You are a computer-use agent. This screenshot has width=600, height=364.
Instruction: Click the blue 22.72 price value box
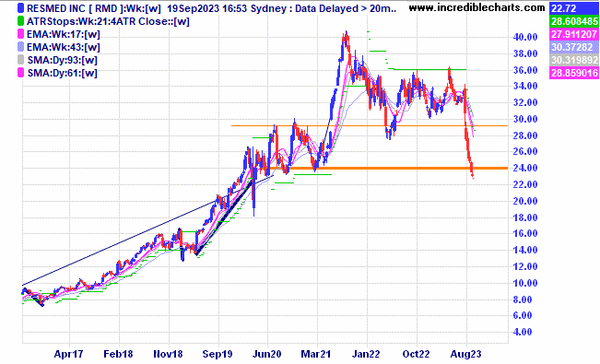tap(574, 8)
